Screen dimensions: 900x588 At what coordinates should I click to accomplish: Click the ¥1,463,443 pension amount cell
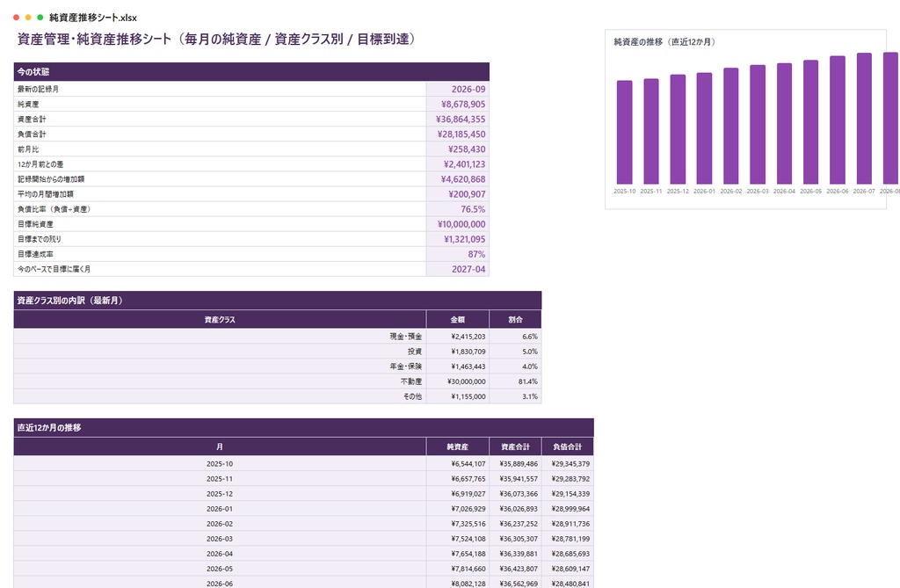point(458,367)
